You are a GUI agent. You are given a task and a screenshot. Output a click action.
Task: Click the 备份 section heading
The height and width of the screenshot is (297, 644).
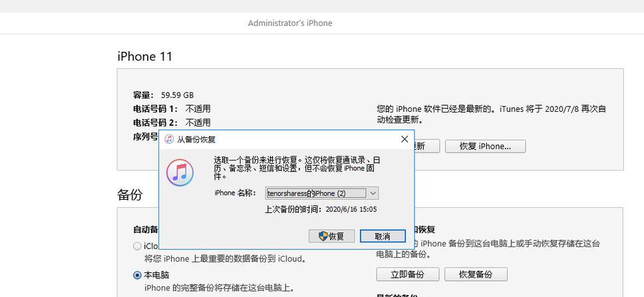[130, 194]
